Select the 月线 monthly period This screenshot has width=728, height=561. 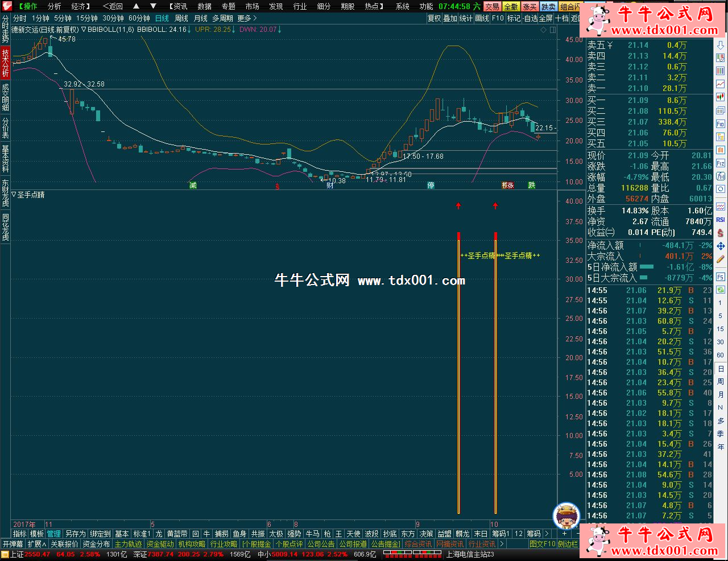click(x=201, y=18)
